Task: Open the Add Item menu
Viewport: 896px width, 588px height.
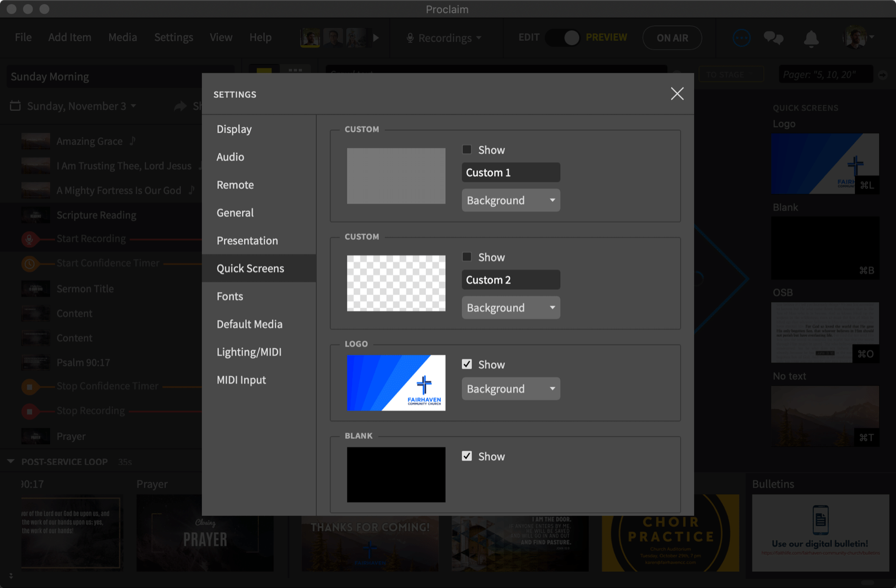Action: pos(70,37)
